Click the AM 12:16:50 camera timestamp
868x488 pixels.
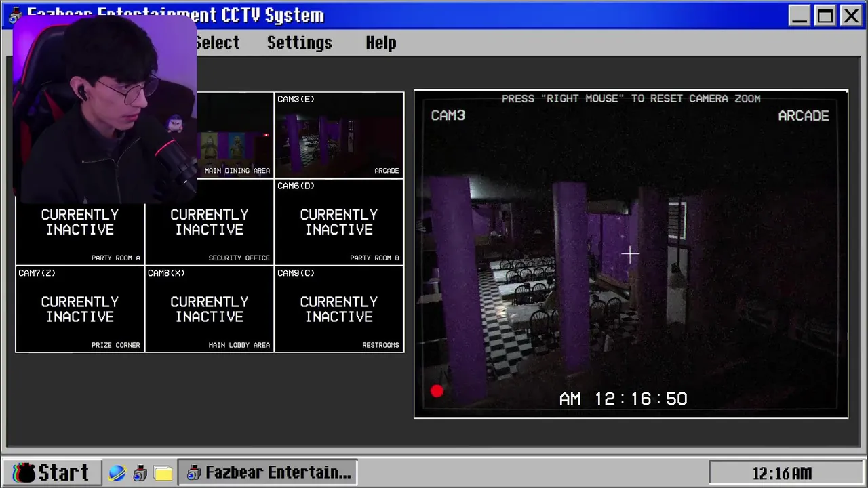(623, 399)
